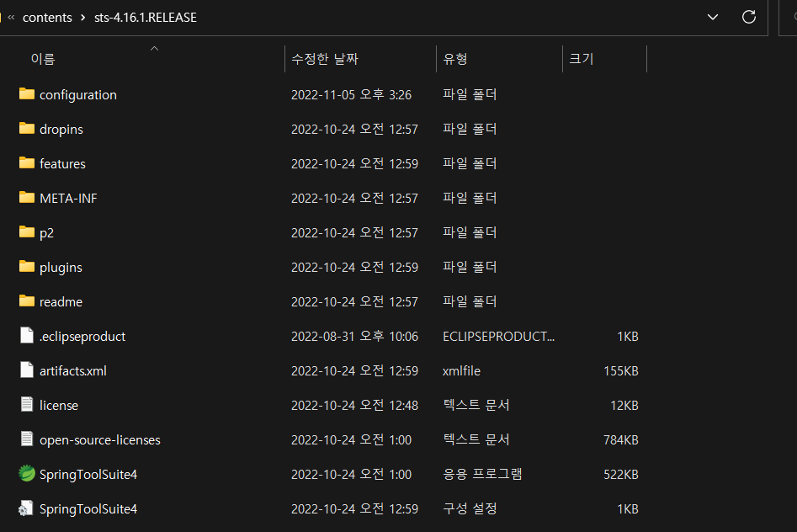Select the artifacts.xml file name
The width and height of the screenshot is (797, 532).
[73, 371]
